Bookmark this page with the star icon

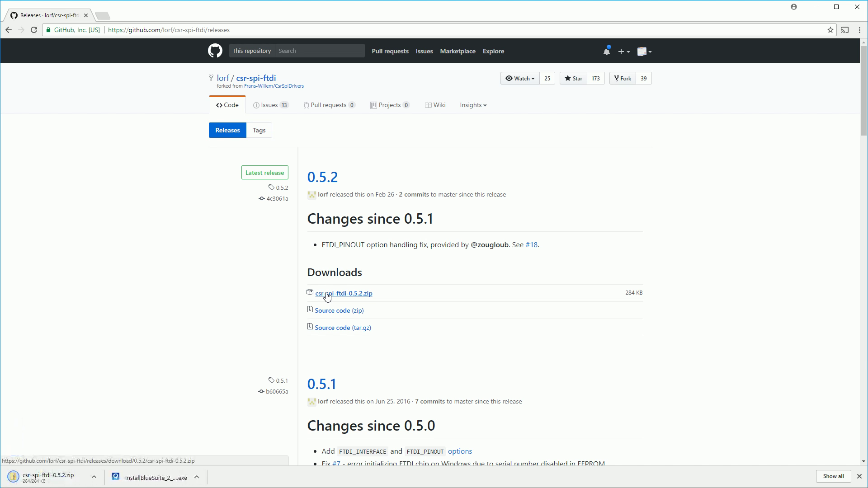[830, 30]
